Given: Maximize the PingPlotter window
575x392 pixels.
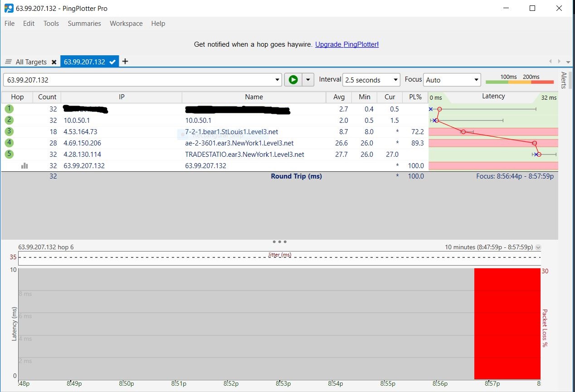Looking at the screenshot, I should click(532, 8).
